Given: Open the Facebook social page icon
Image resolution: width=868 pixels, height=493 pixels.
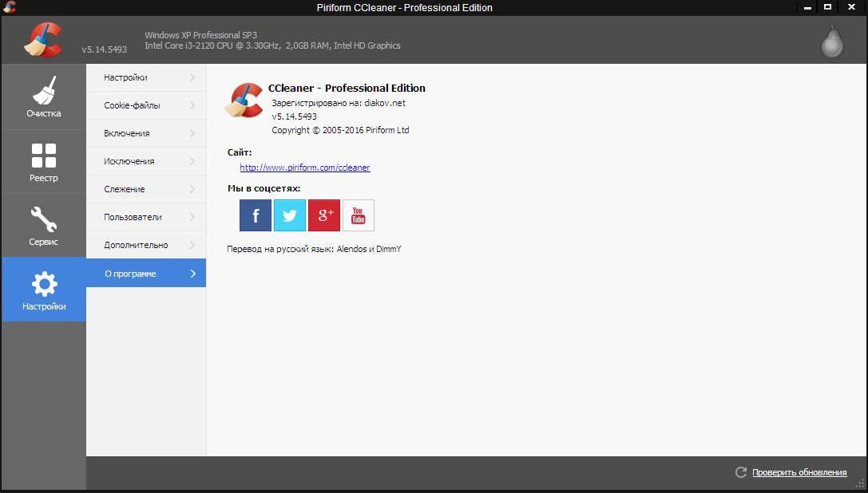Looking at the screenshot, I should tap(256, 215).
